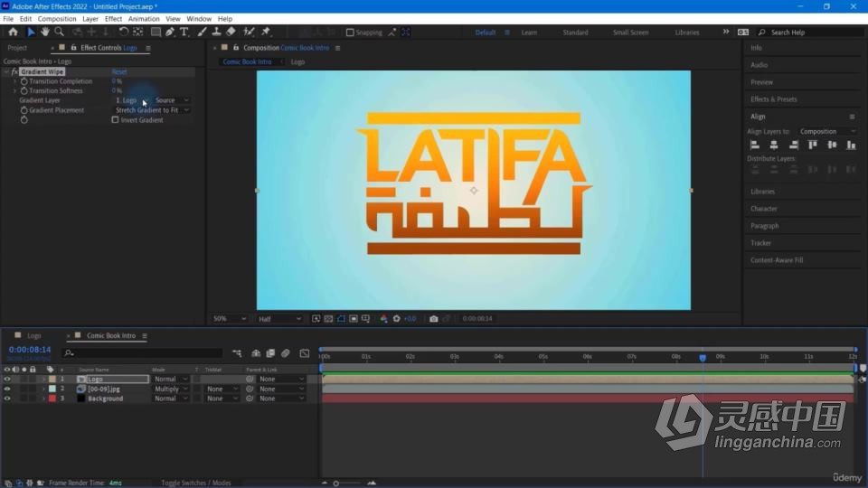Click Align Bottom icon in Align panel
Viewport: 868px width, 488px height.
[x=852, y=145]
